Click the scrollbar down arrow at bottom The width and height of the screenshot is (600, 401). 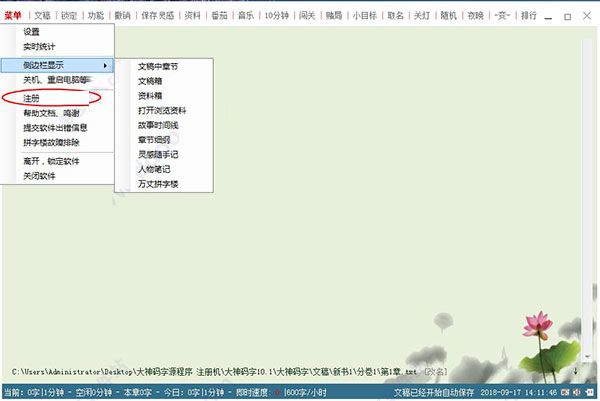point(588,356)
